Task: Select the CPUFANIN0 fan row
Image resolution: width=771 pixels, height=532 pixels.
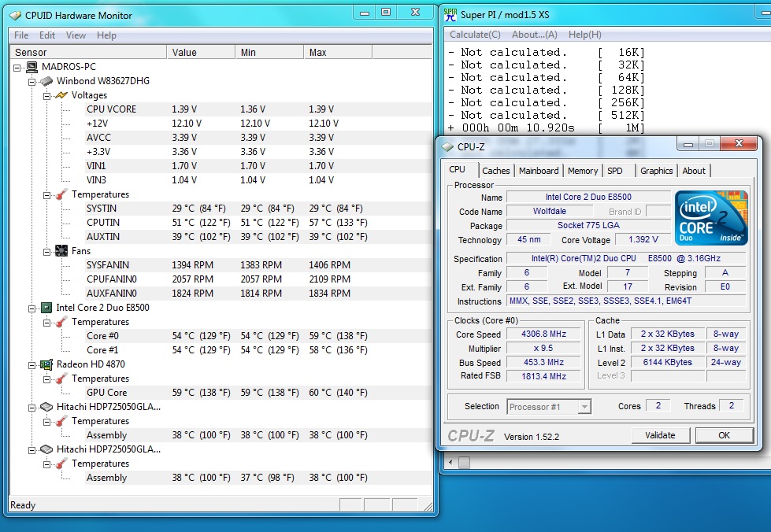Action: point(258,279)
